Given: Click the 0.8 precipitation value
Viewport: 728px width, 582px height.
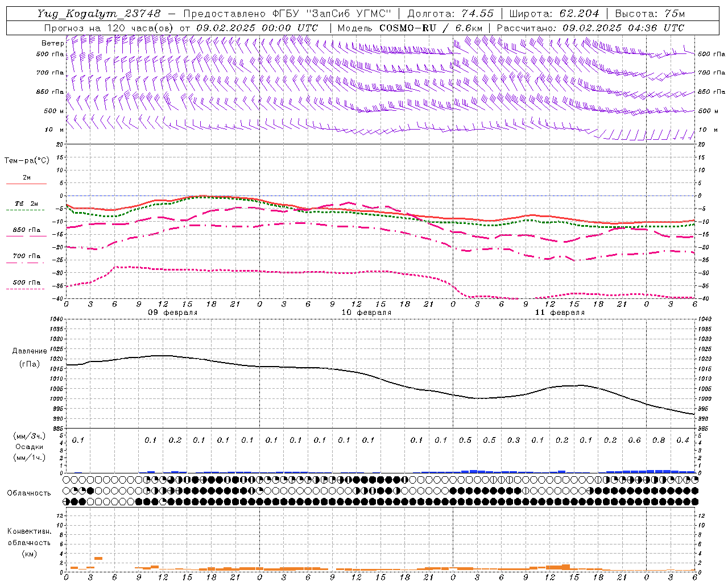Looking at the screenshot, I should tap(659, 440).
